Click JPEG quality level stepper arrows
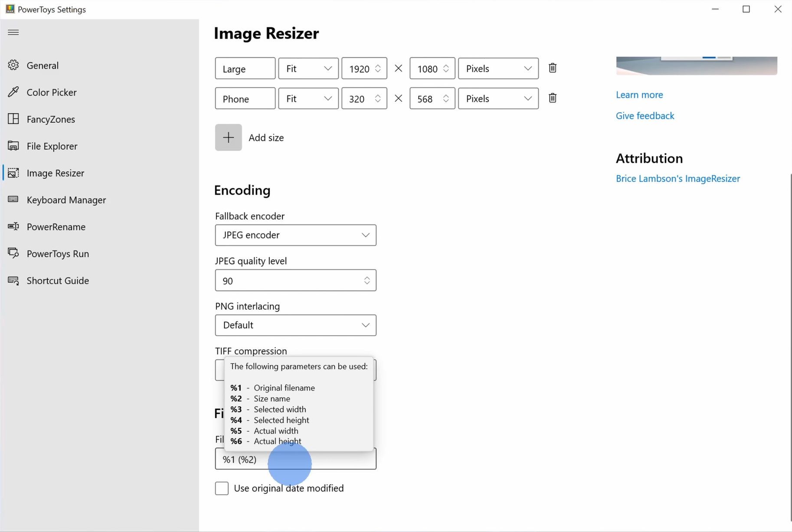This screenshot has height=532, width=792. click(x=367, y=281)
